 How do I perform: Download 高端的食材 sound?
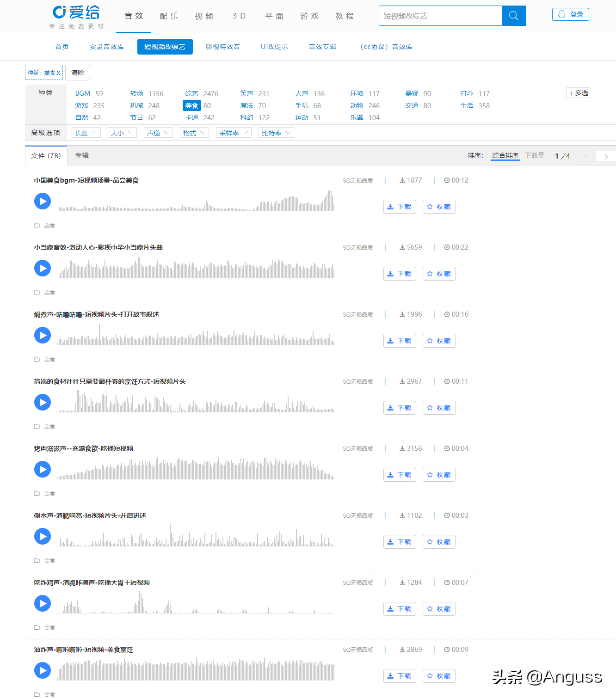pyautogui.click(x=400, y=408)
